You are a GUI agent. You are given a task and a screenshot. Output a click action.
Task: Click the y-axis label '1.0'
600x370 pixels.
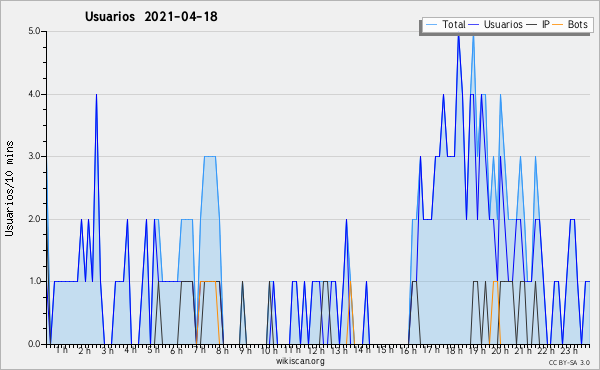tap(34, 281)
